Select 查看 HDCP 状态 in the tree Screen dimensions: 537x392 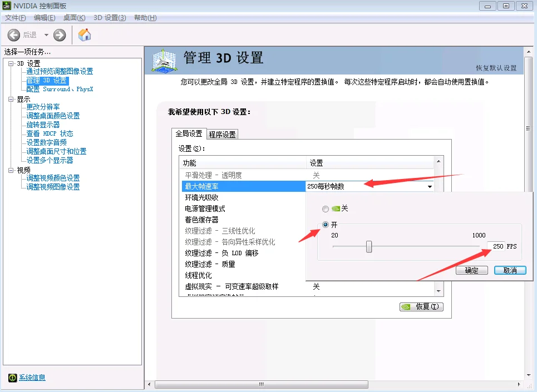(x=50, y=133)
